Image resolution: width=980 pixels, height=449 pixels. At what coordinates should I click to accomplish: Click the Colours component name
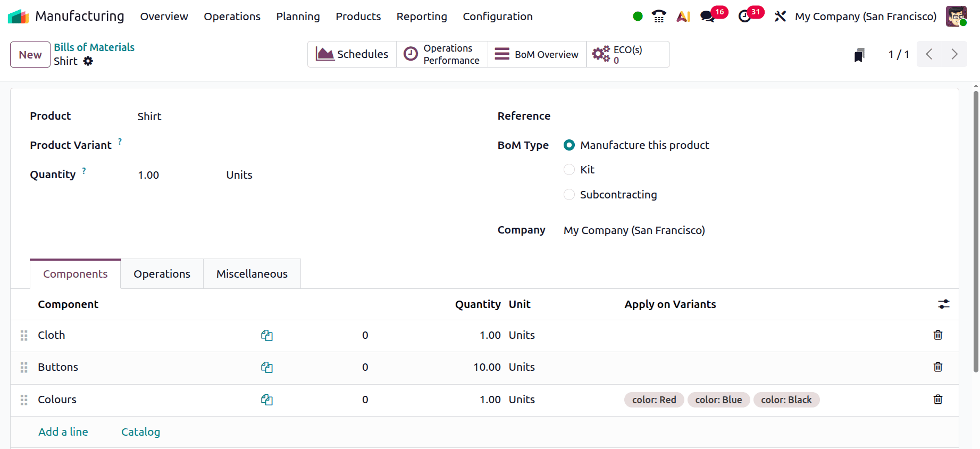coord(57,400)
